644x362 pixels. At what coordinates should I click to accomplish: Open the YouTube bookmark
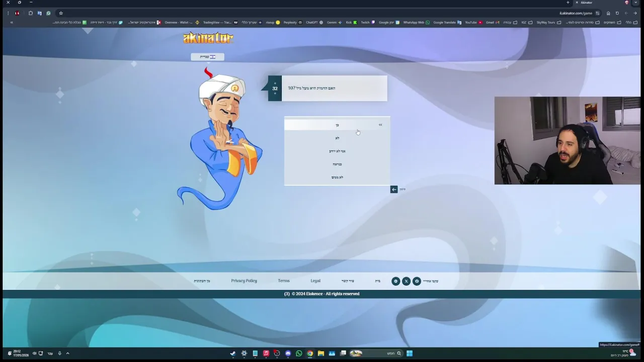pos(473,22)
